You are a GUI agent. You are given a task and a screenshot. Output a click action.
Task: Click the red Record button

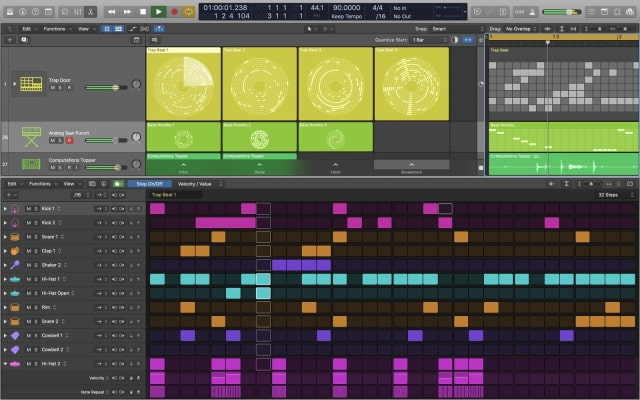(174, 11)
